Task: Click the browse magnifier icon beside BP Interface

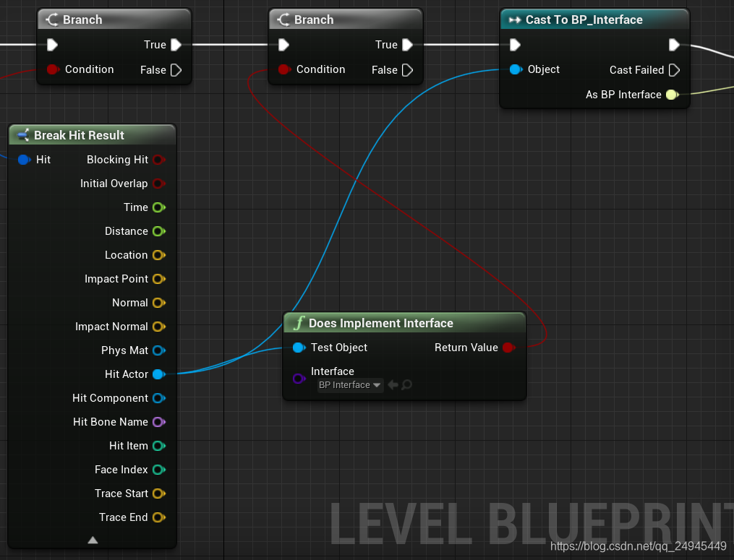Action: [407, 384]
